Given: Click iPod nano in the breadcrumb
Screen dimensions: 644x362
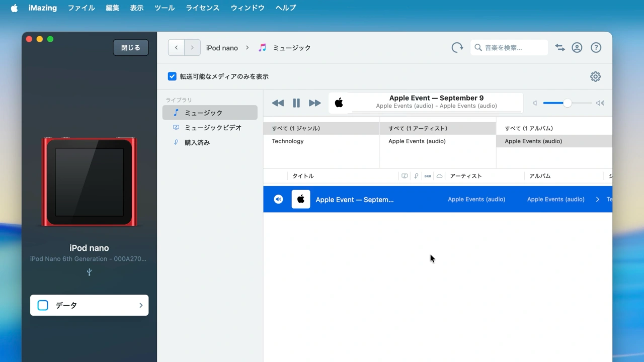Looking at the screenshot, I should [x=222, y=48].
